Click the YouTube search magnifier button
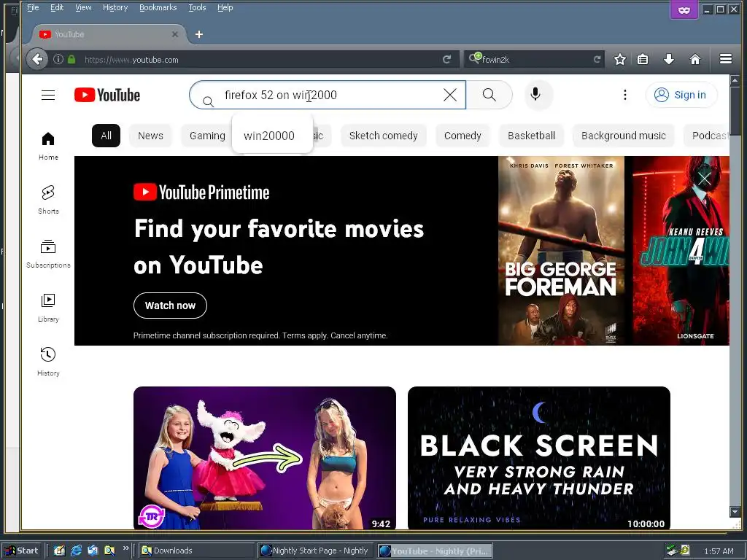Image resolution: width=747 pixels, height=560 pixels. (x=489, y=95)
